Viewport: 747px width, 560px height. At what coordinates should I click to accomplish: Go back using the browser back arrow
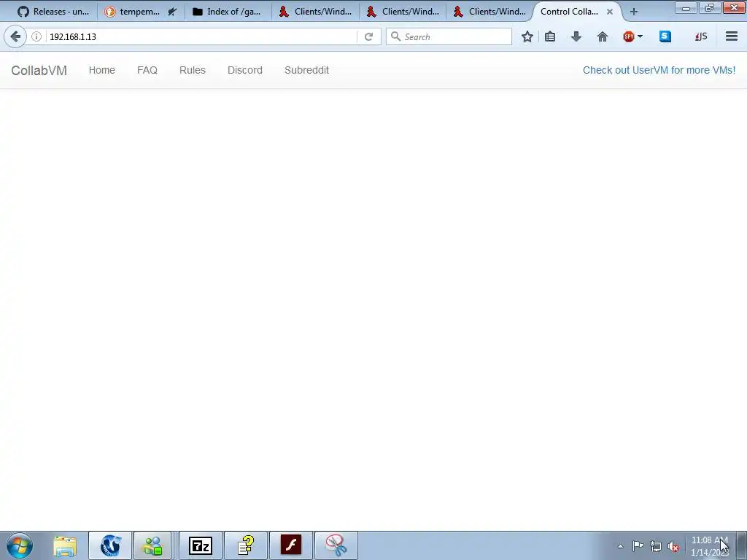tap(15, 36)
